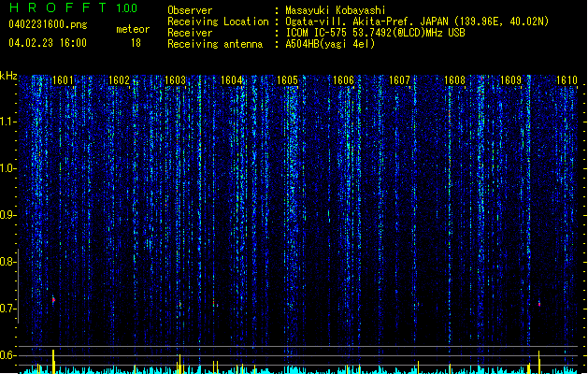Screen dimensions: 588x374
Task: Click the HROFFT 1.0.0 title text
Action: click(73, 7)
